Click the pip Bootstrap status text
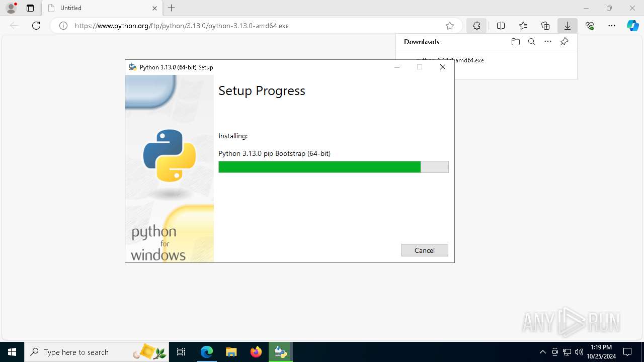The width and height of the screenshot is (644, 362). (x=274, y=153)
